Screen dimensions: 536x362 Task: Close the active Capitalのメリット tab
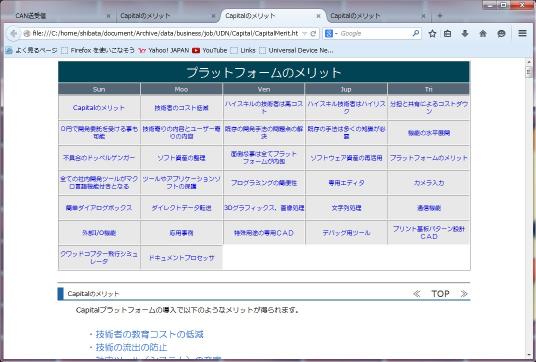point(318,16)
